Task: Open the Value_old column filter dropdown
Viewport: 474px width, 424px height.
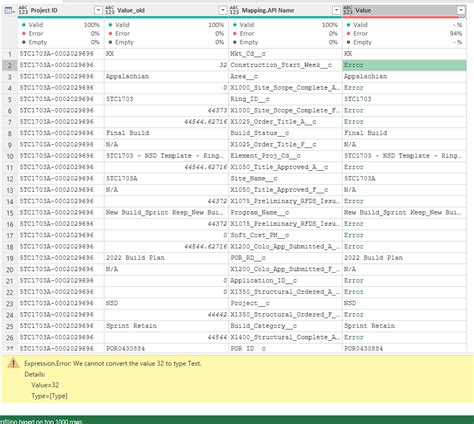Action: [223, 10]
